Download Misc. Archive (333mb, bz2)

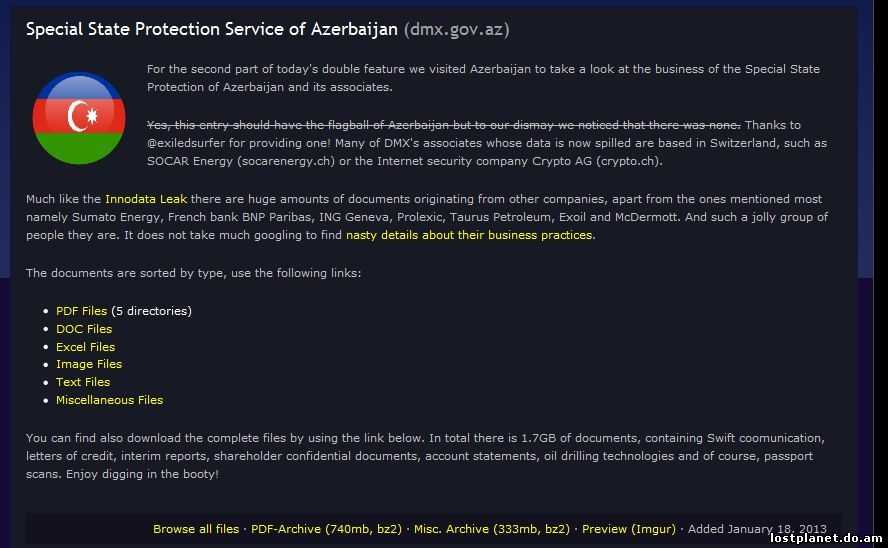[x=492, y=529]
